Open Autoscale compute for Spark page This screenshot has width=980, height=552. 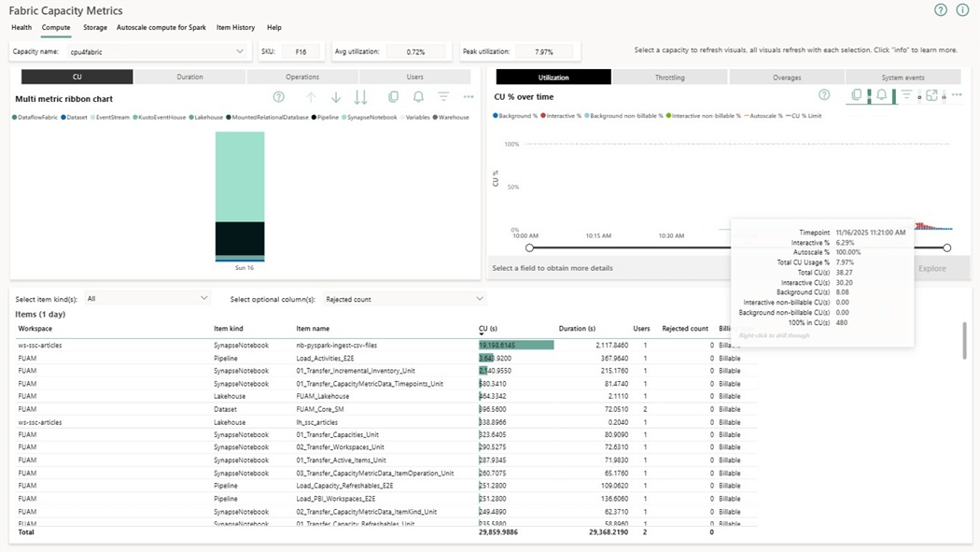point(161,28)
